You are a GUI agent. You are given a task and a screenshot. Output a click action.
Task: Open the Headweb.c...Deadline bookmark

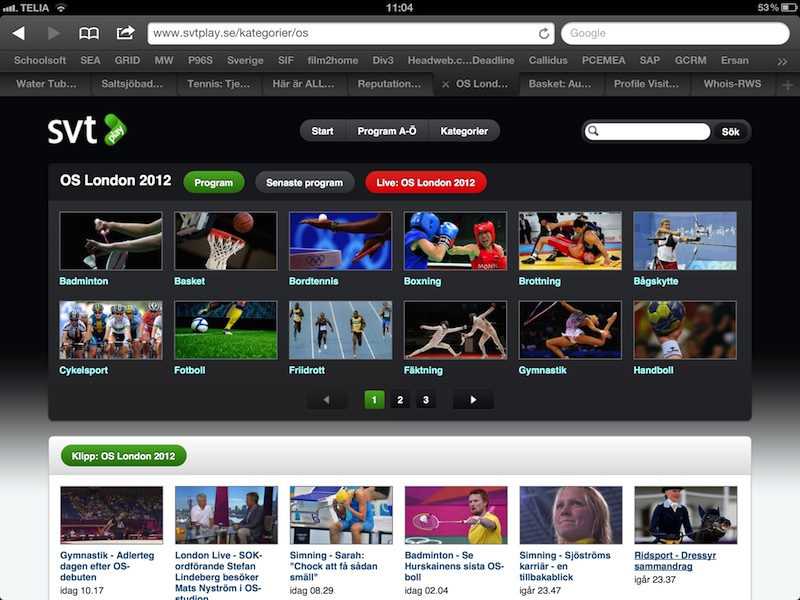click(461, 60)
